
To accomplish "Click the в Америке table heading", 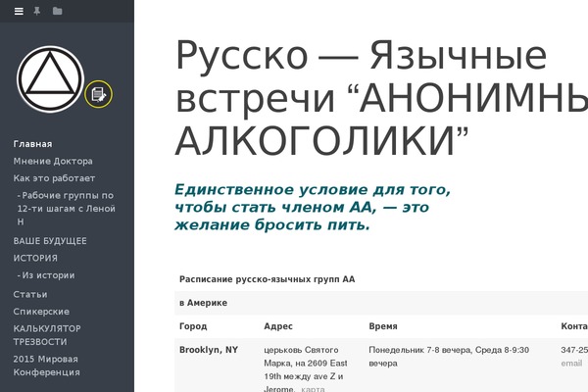I will [203, 303].
